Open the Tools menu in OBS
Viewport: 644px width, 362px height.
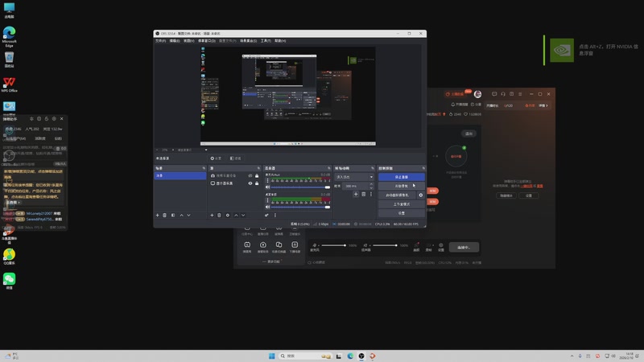tap(266, 41)
